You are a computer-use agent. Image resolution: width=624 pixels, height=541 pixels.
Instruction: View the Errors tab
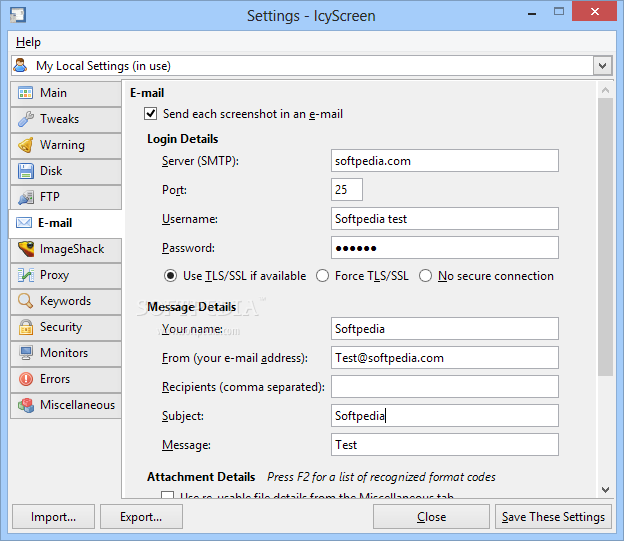pyautogui.click(x=66, y=379)
